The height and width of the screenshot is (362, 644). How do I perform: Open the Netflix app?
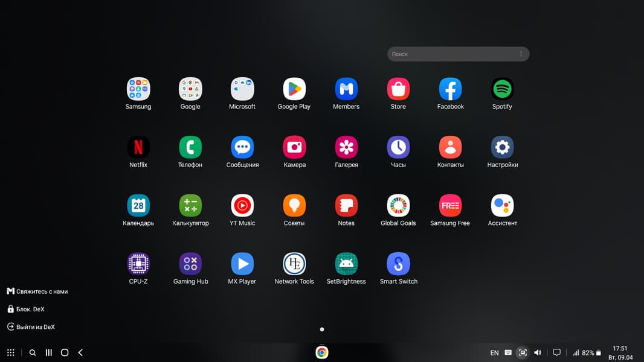(x=138, y=147)
